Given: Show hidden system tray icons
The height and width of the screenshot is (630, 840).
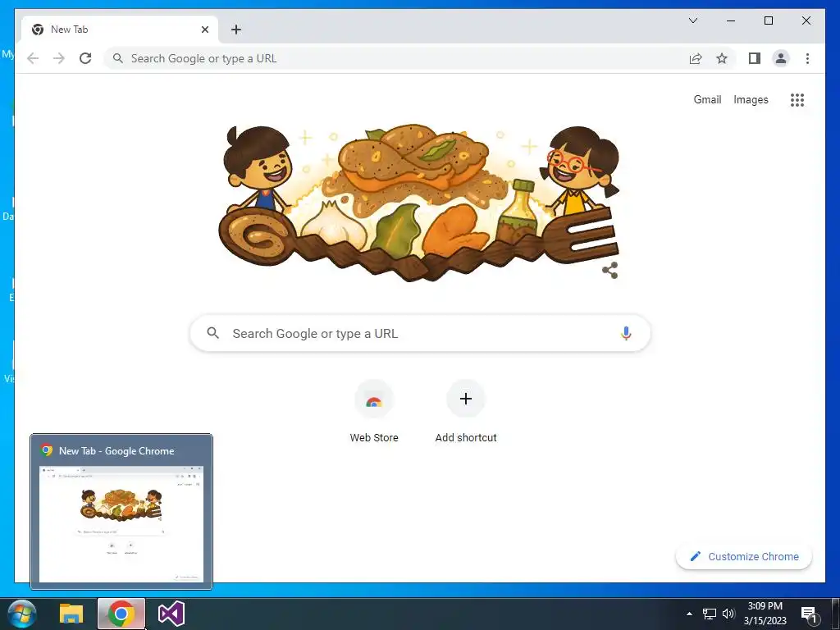Looking at the screenshot, I should point(689,614).
